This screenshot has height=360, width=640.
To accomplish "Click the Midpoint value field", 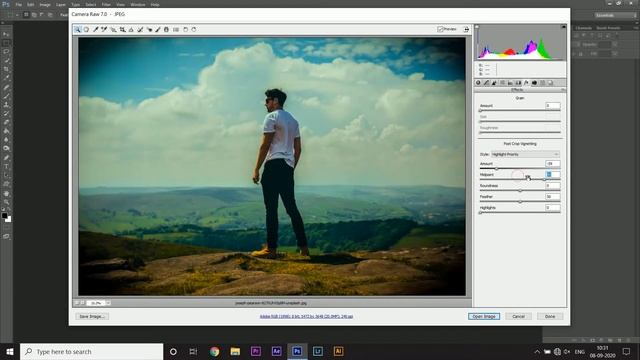I will click(553, 174).
